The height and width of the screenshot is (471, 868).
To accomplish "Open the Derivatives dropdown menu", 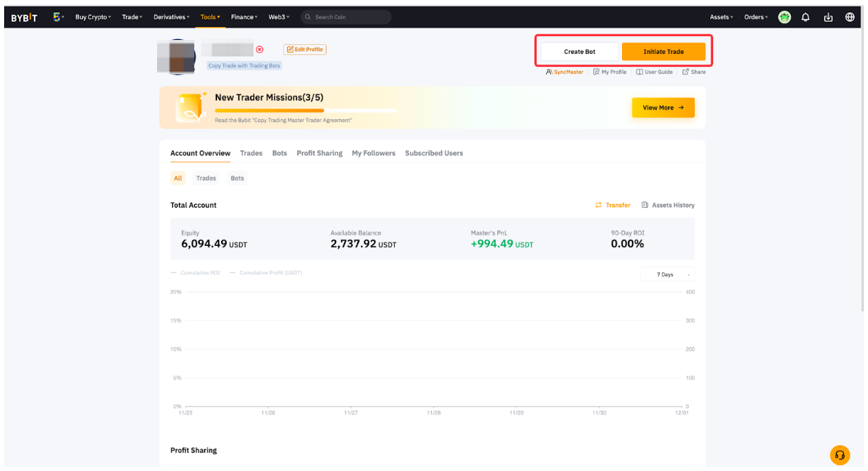I will 171,17.
